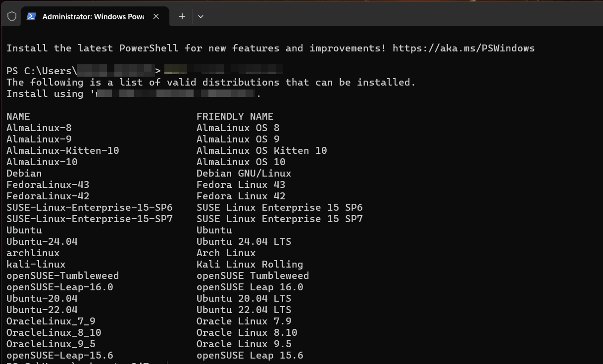Click the blinking cursor at the prompt line
The height and width of the screenshot is (364, 603).
(x=167, y=362)
